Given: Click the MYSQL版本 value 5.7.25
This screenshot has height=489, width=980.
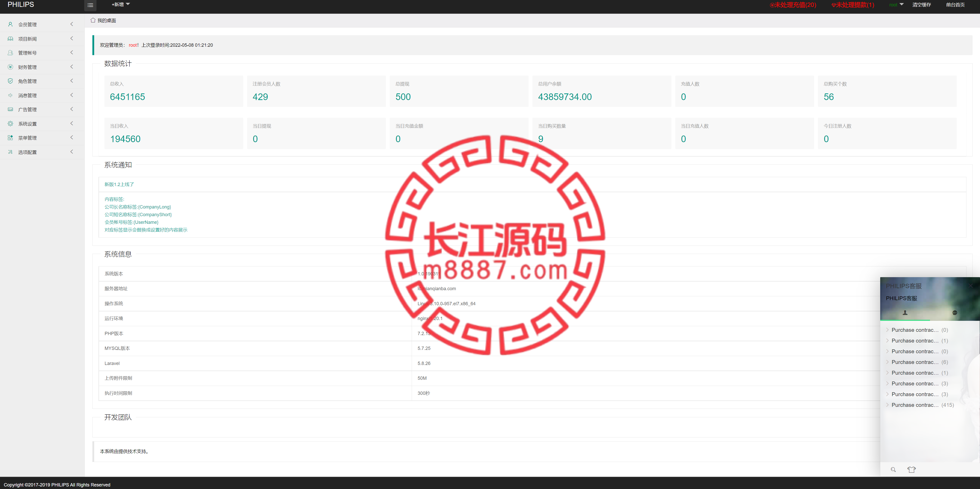Looking at the screenshot, I should (x=424, y=348).
